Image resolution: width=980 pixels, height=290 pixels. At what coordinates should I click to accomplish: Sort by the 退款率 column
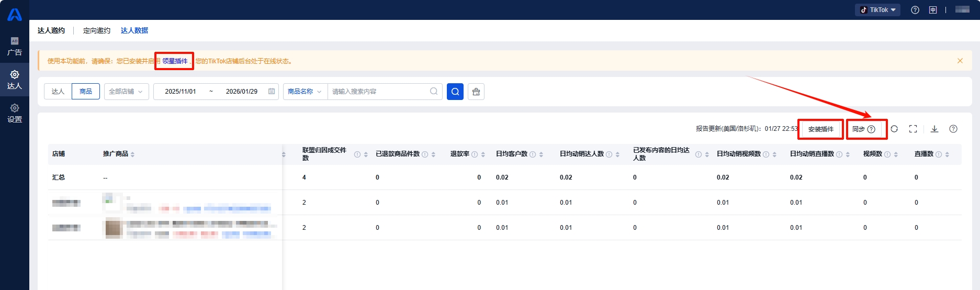483,154
